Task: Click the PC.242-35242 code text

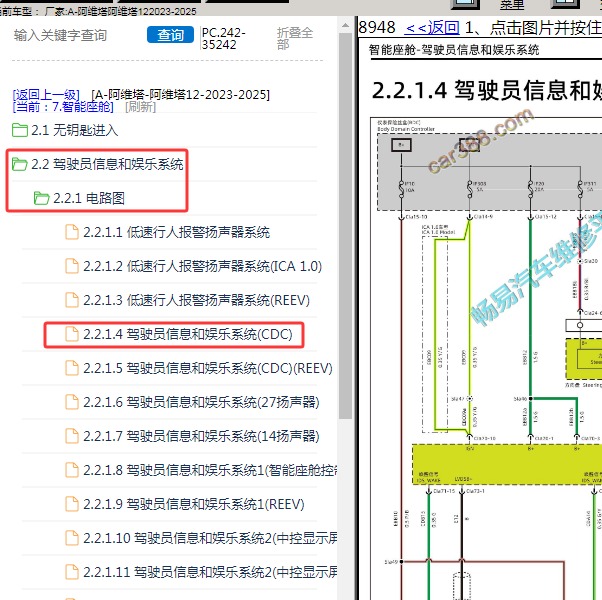Action: [224, 38]
